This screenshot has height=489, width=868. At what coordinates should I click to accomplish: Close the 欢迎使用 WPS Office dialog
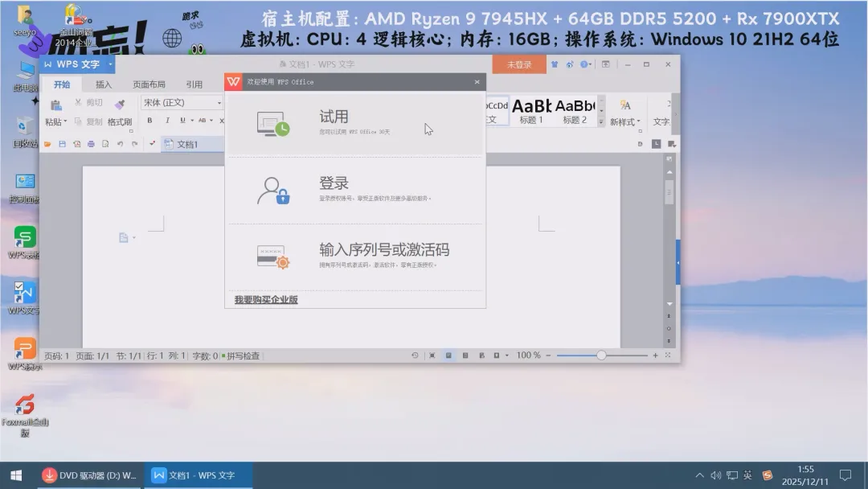coord(477,82)
